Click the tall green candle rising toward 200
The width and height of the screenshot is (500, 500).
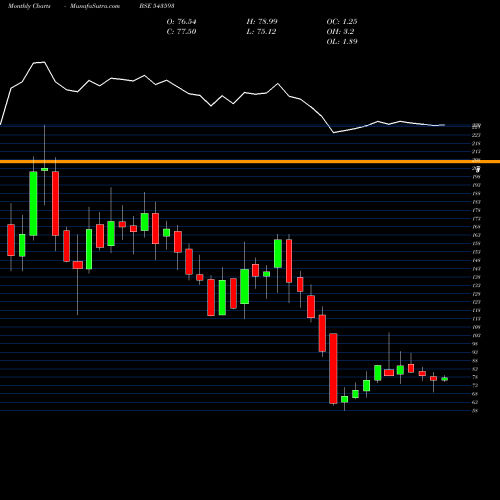[33, 203]
